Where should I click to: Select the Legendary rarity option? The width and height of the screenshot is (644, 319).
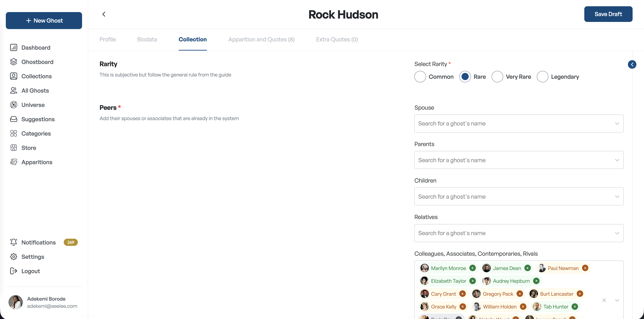pyautogui.click(x=542, y=77)
